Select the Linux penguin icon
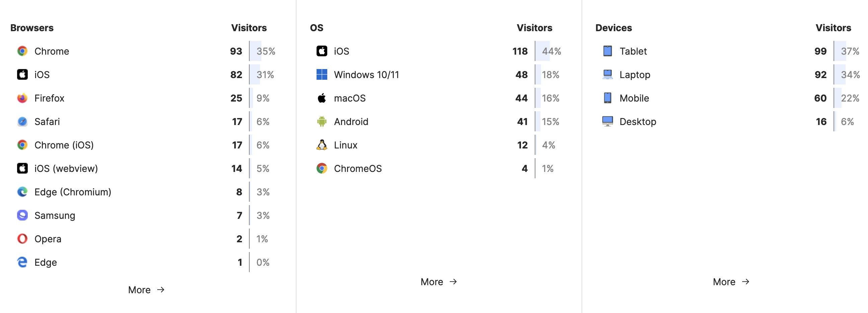The width and height of the screenshot is (868, 313). pyautogui.click(x=322, y=145)
